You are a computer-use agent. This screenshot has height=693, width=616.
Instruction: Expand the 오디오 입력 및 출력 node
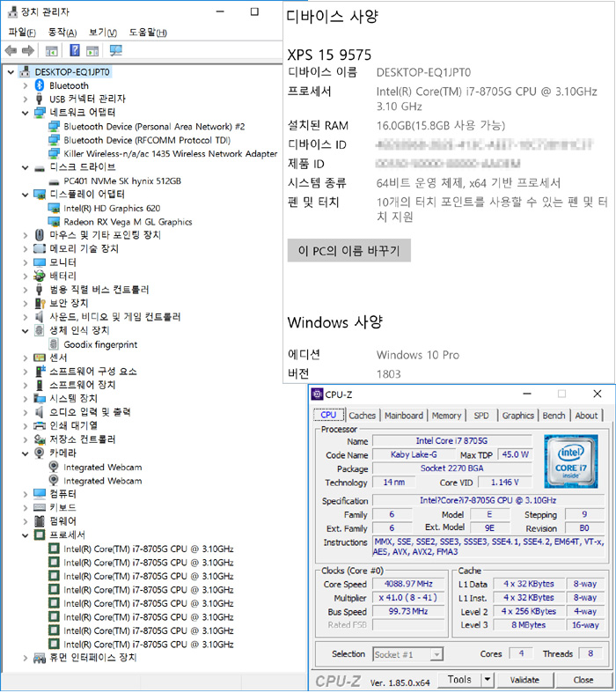coord(26,412)
